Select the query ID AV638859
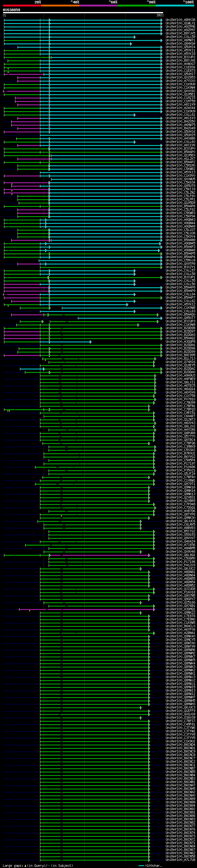Viewport: 197px width, 868px height. click(x=11, y=10)
